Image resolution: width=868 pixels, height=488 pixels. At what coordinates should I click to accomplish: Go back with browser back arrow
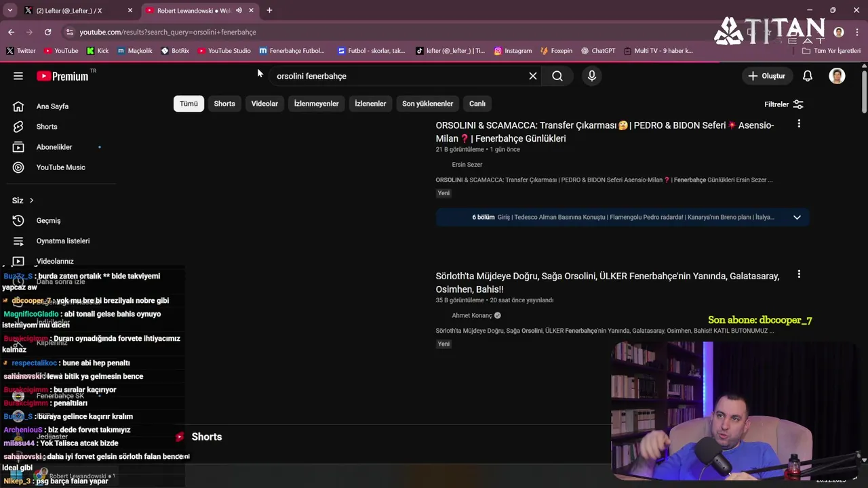(12, 32)
